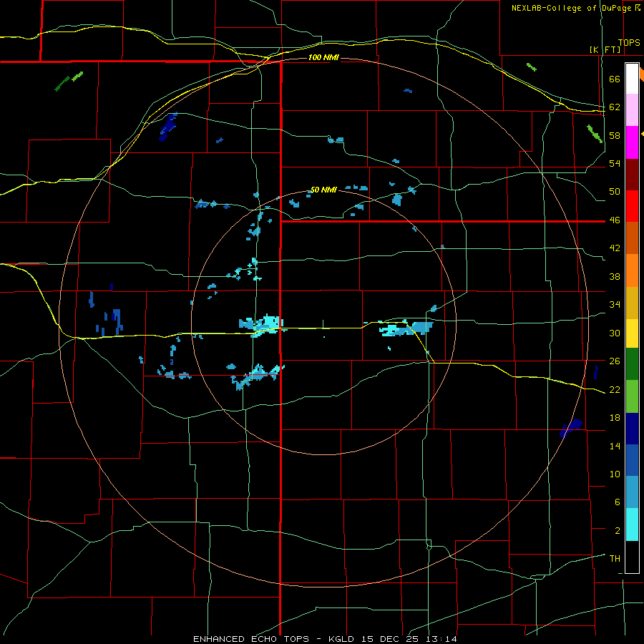The height and width of the screenshot is (644, 644).
Task: Select the light green swatch between 22 and 18
Action: click(x=632, y=396)
